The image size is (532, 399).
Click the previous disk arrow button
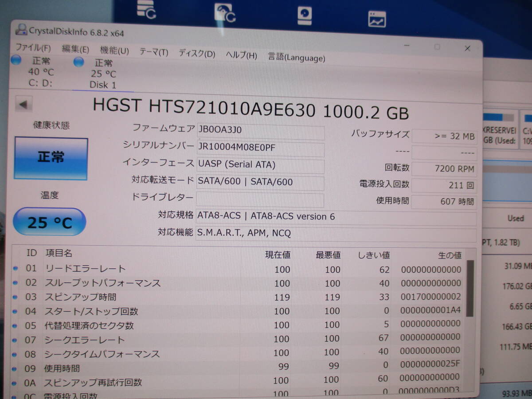click(x=23, y=105)
